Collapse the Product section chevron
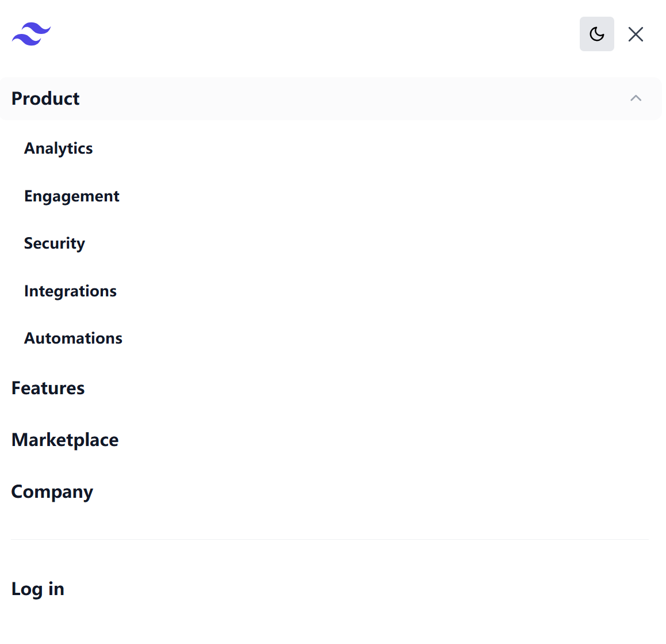666x644 pixels. point(636,98)
